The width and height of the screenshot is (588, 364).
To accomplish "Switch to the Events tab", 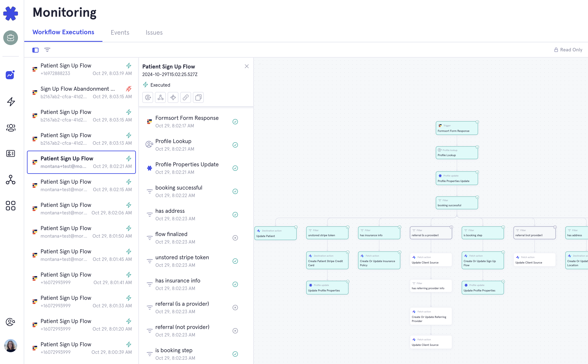I will click(120, 32).
